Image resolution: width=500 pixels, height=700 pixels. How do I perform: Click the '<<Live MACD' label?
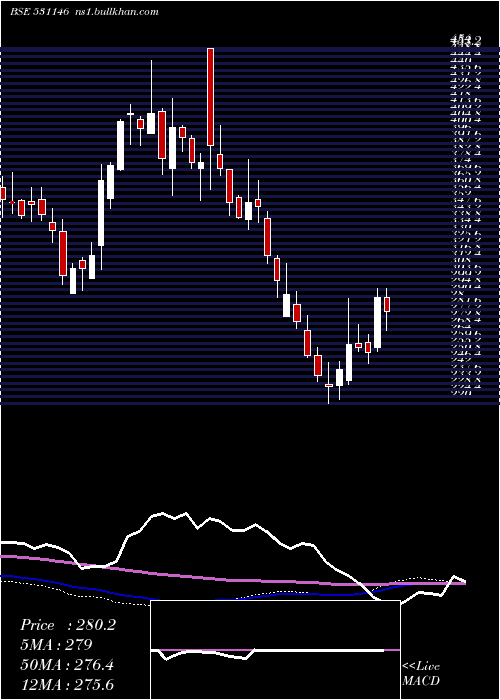pos(421,674)
